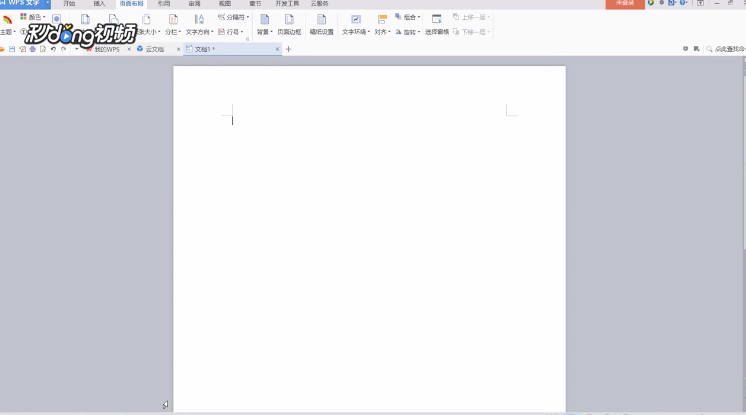This screenshot has width=746, height=415.
Task: Click the export to PDF quick access icon
Action: point(22,49)
